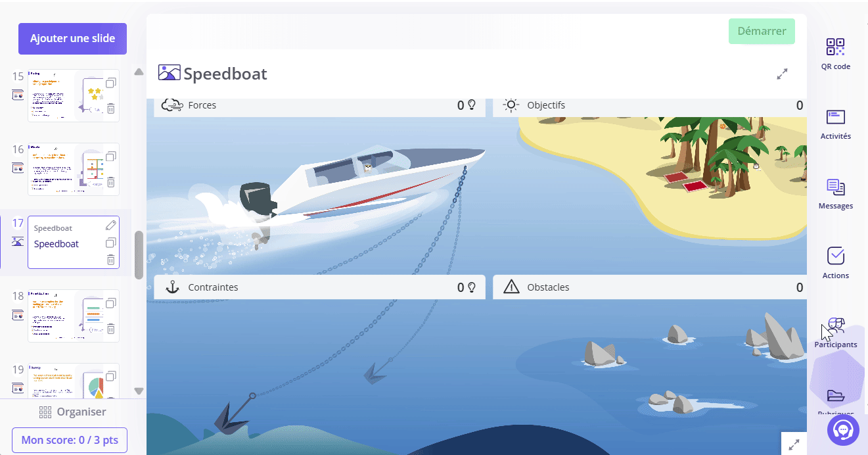Select slide 18 thumbnail
The width and height of the screenshot is (868, 455).
(x=74, y=316)
